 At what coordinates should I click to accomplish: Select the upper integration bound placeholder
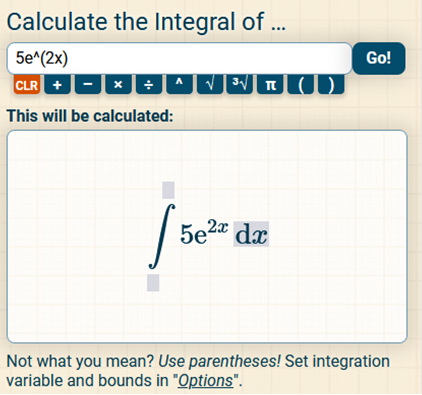(x=168, y=190)
